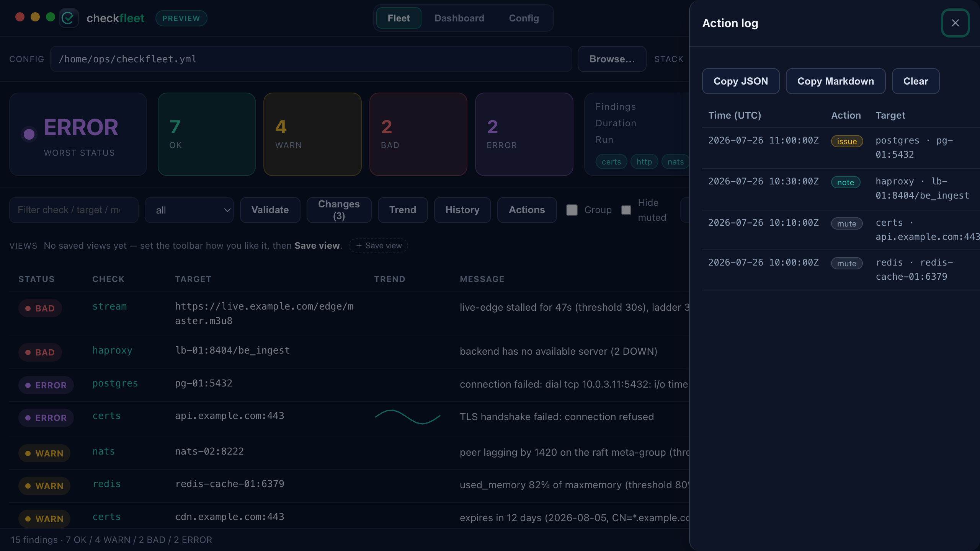This screenshot has width=980, height=551.
Task: Click 'TLS handshake failed: connection refused' message
Action: point(557,417)
